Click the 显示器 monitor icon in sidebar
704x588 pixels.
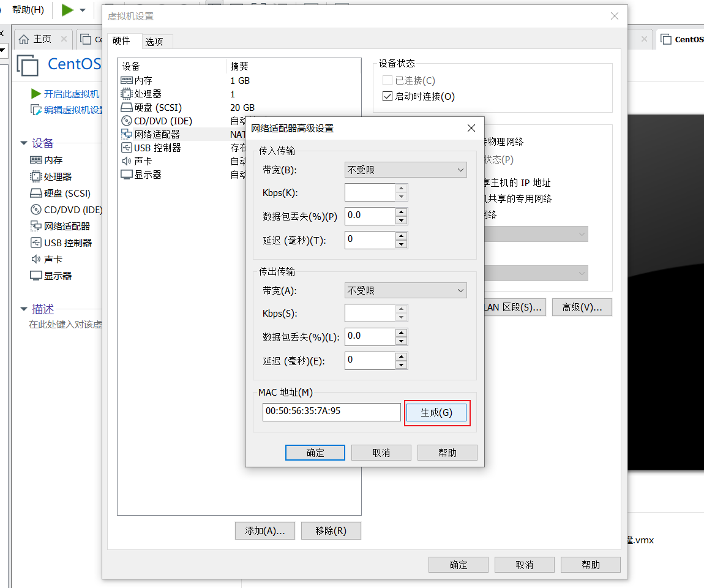point(36,276)
